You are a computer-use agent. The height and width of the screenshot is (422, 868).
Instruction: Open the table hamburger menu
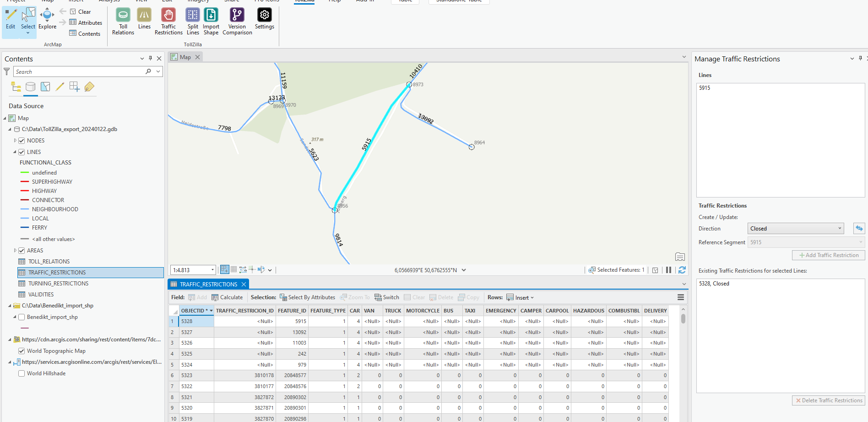681,297
